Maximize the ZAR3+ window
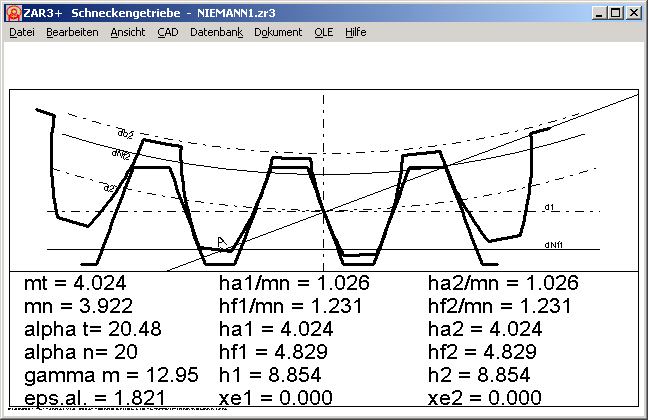Viewport: 648px width, 420px height. pyautogui.click(x=614, y=13)
